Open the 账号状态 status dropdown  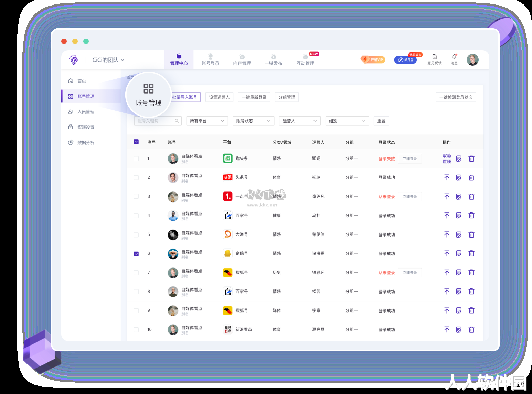click(x=254, y=121)
